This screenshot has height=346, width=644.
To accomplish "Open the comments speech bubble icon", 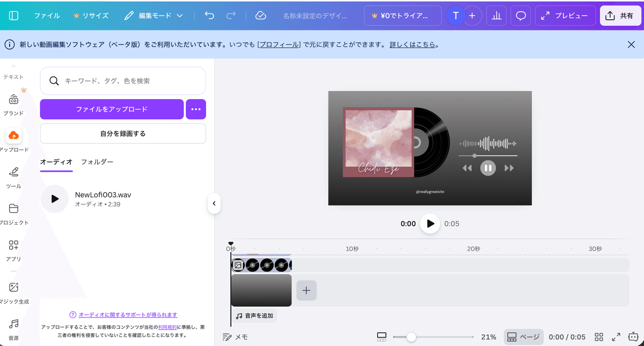I will point(520,16).
